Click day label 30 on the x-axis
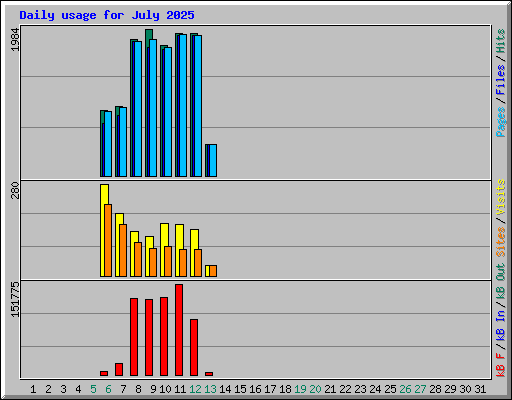Screen dimensions: 512x400 pyautogui.click(x=465, y=389)
